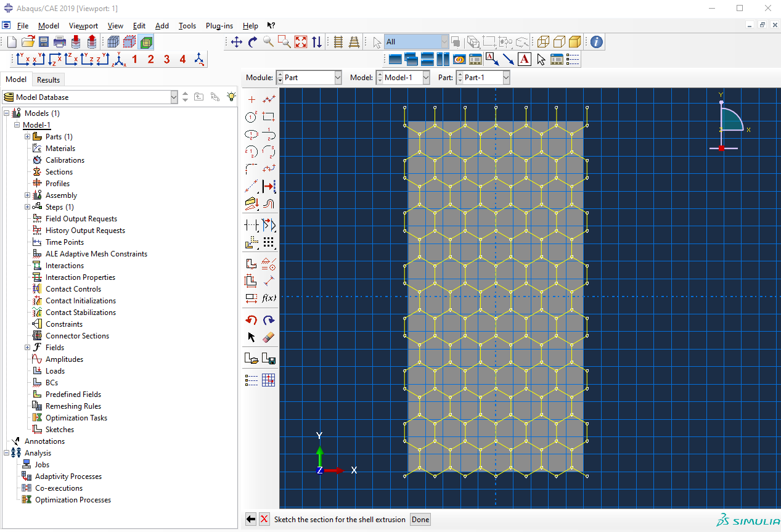Switch to the Results tab
This screenshot has width=781, height=532.
(x=48, y=80)
